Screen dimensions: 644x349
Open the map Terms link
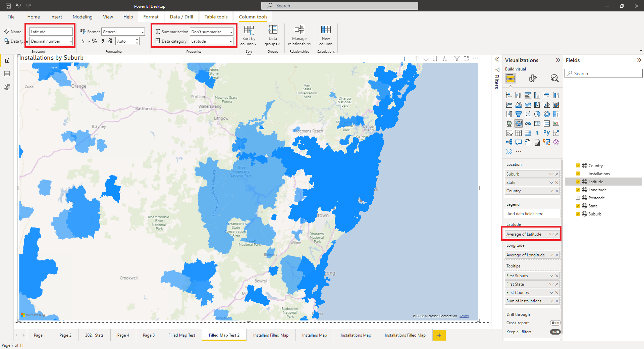coord(464,316)
